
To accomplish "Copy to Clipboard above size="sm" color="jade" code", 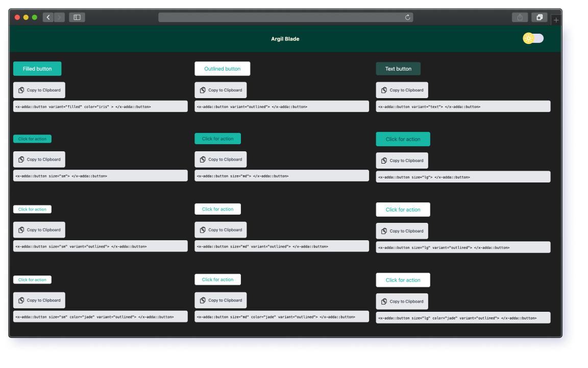I will pos(39,301).
